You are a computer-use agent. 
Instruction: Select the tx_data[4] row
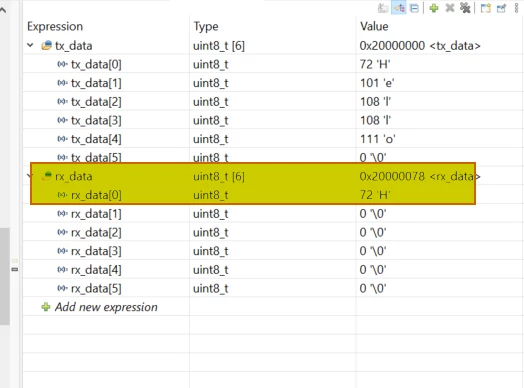[272, 139]
